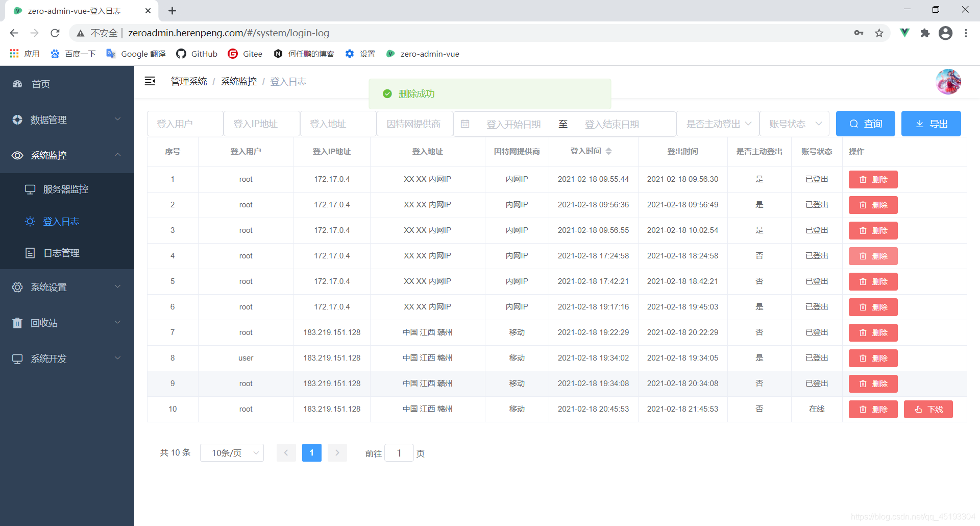Expand the 回收站 sidebar menu
The width and height of the screenshot is (980, 526).
(x=67, y=323)
